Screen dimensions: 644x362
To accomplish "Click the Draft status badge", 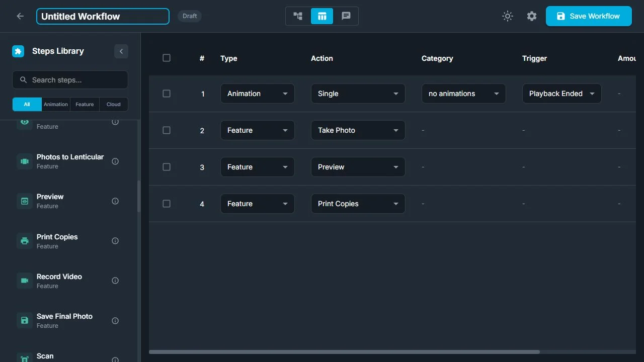I will click(190, 16).
